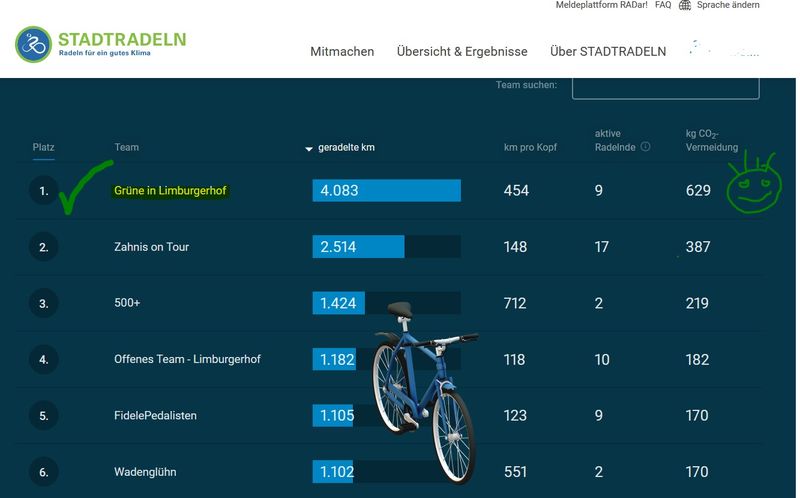Sort by kg CO2-Vermeidung column header
Screen dimensions: 800x498
point(711,141)
